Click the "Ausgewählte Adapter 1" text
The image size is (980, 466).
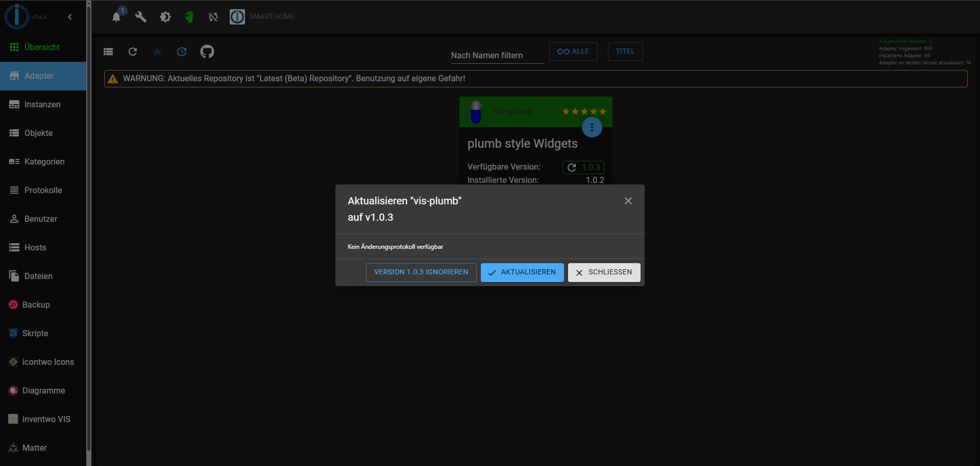(905, 41)
